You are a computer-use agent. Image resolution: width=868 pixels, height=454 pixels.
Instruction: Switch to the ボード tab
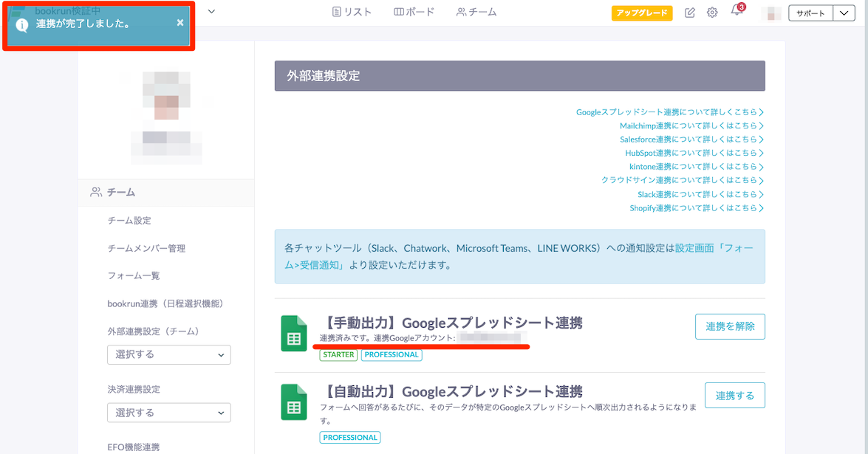[414, 12]
